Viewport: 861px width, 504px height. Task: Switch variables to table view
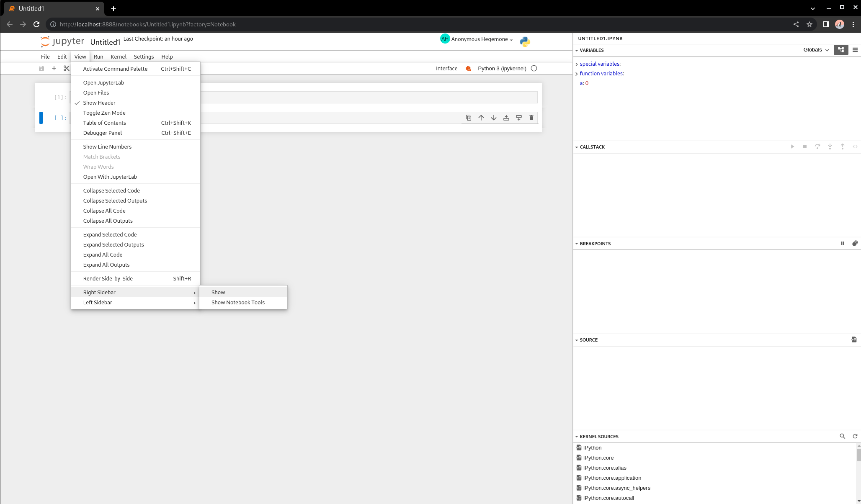coord(855,50)
